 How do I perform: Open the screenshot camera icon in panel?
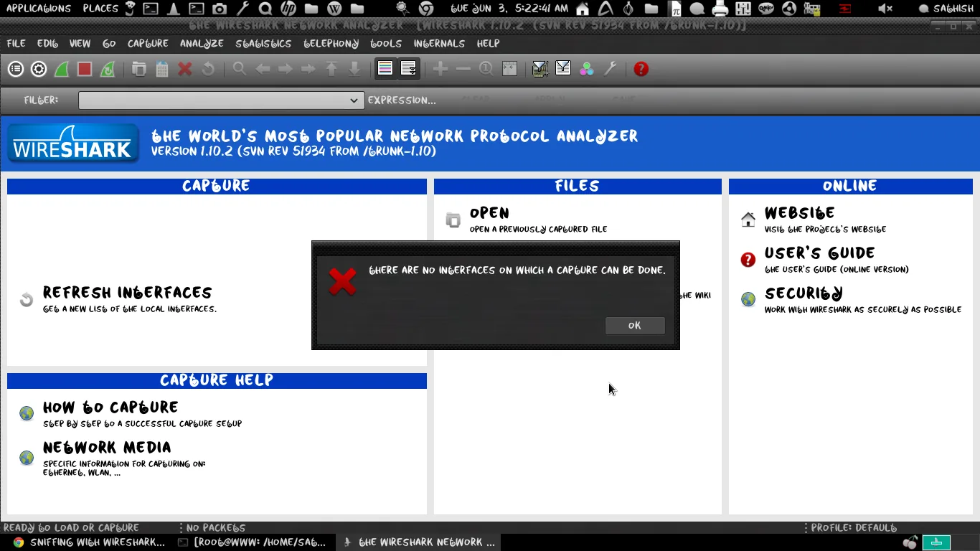point(220,9)
